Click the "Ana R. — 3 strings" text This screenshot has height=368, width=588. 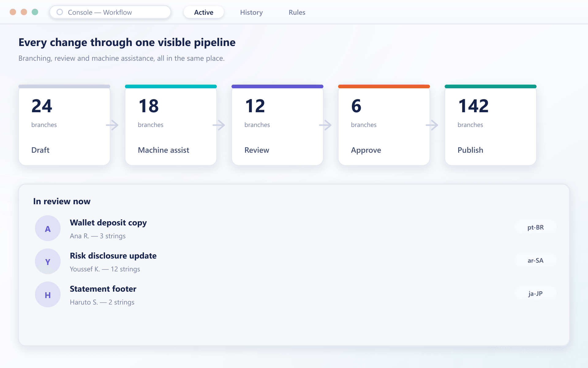tap(98, 236)
